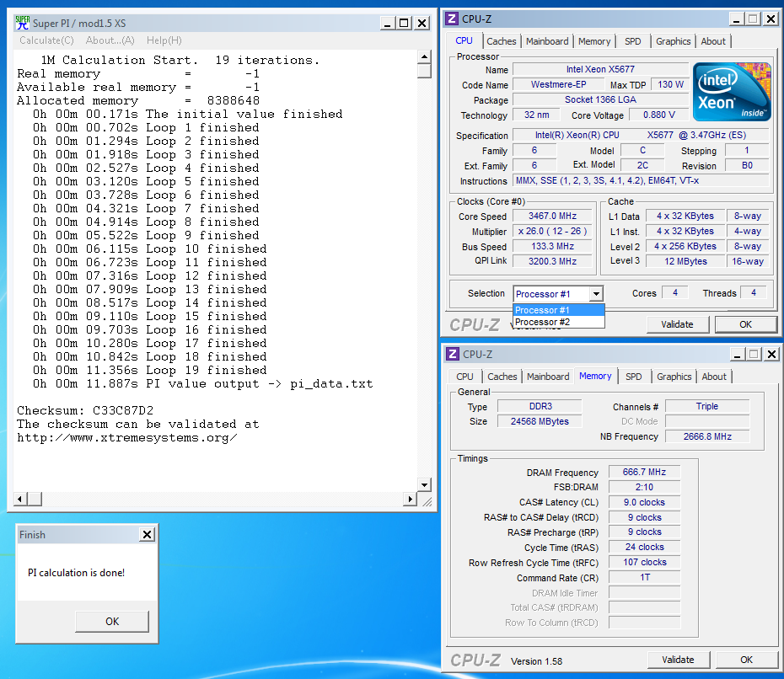
Task: Click the Super PI horizontal scrollbar thumb
Action: (x=35, y=499)
